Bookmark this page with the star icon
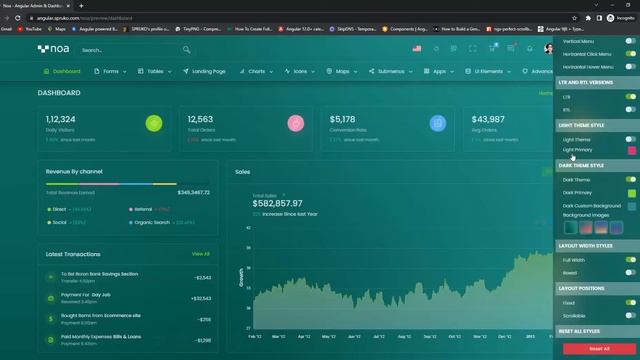 [x=574, y=18]
